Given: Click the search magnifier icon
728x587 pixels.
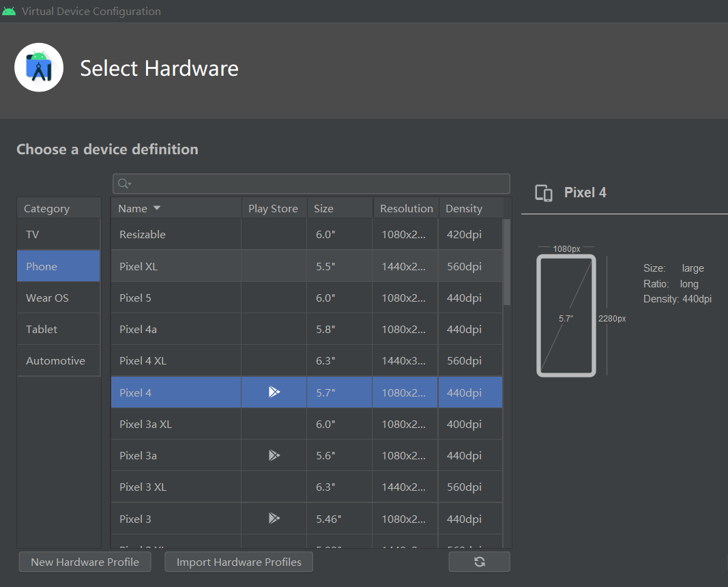Looking at the screenshot, I should coord(123,184).
